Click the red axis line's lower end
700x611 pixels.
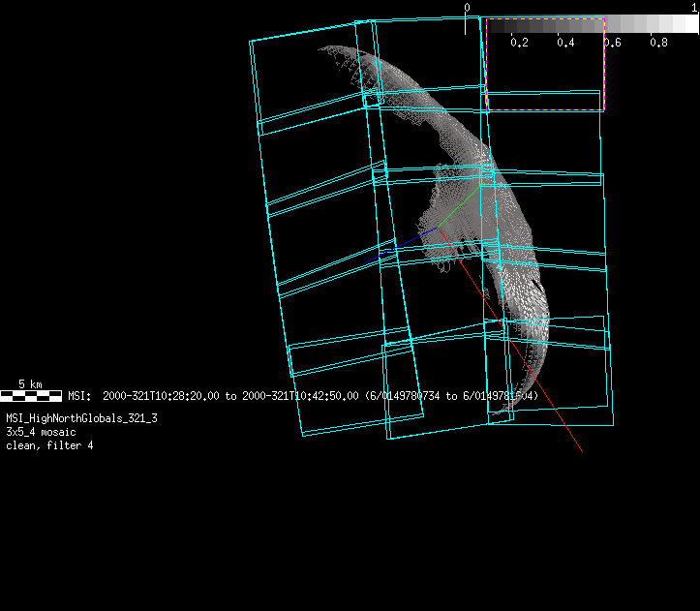pos(579,448)
